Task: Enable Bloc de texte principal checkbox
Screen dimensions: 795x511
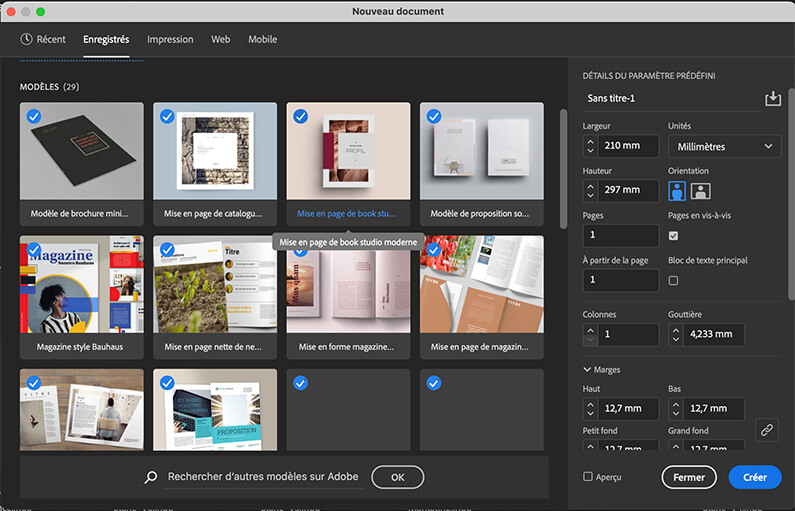Action: pyautogui.click(x=673, y=281)
